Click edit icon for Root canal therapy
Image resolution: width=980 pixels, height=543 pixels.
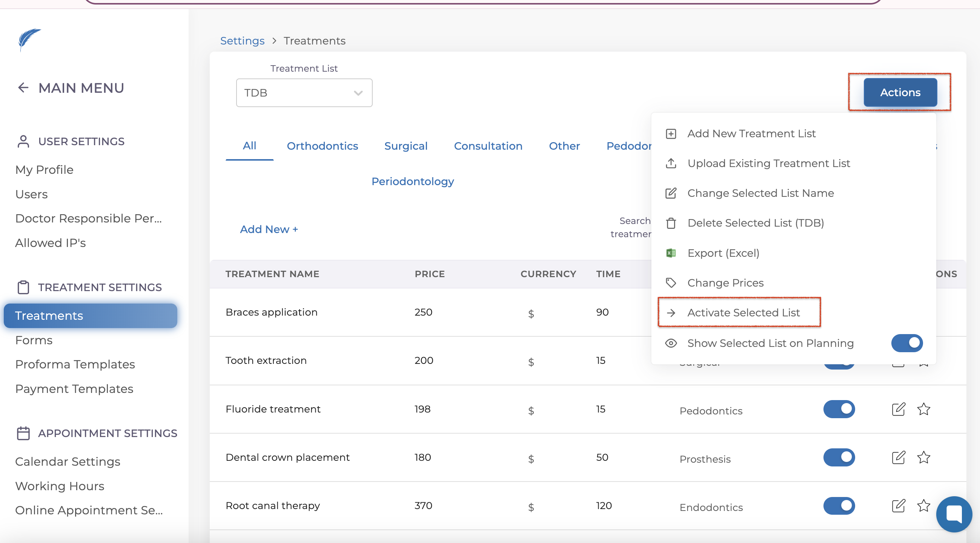898,506
